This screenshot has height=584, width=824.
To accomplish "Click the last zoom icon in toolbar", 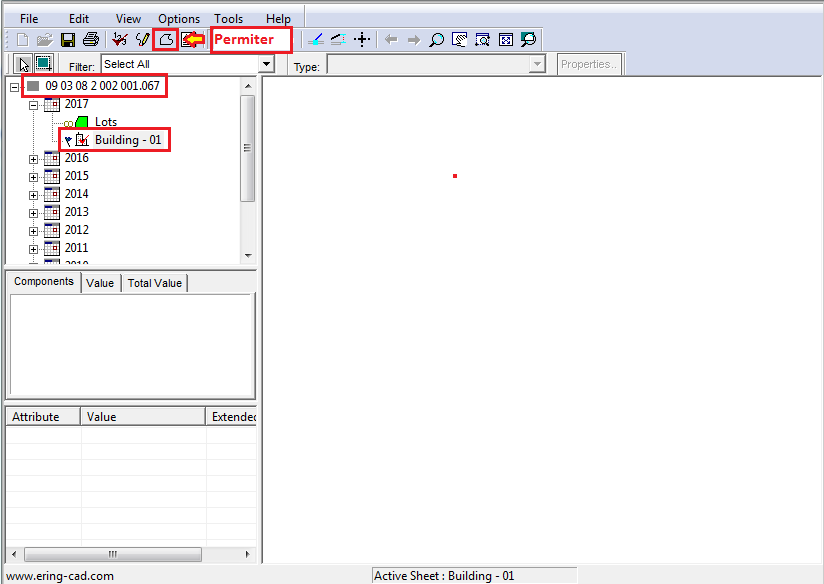I will pyautogui.click(x=528, y=40).
